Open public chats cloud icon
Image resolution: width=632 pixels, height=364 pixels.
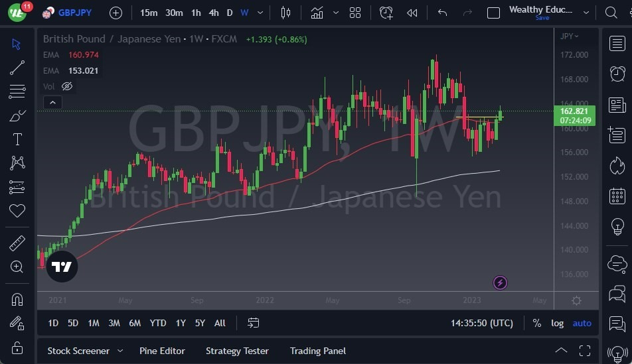click(617, 264)
